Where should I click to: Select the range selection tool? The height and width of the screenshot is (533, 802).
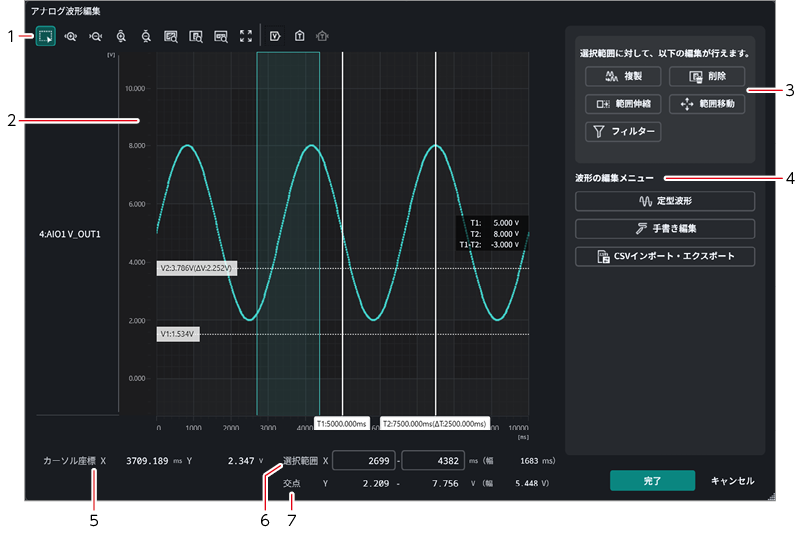coord(46,36)
